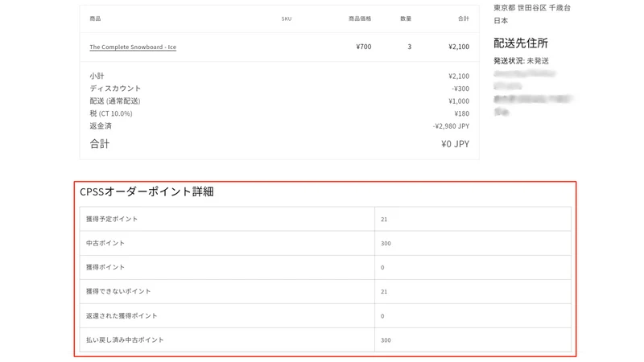Select the 返還された獲得ポイント row label
This screenshot has height=362, width=644.
click(x=122, y=315)
